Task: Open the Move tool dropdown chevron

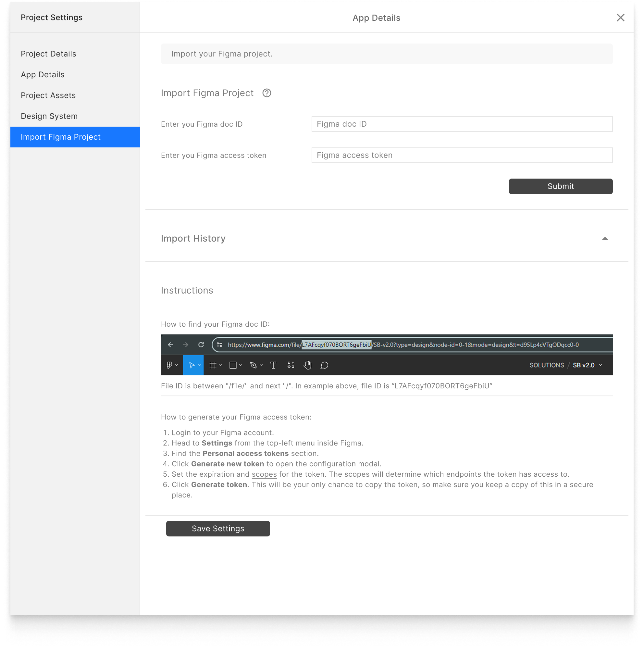Action: click(x=199, y=365)
